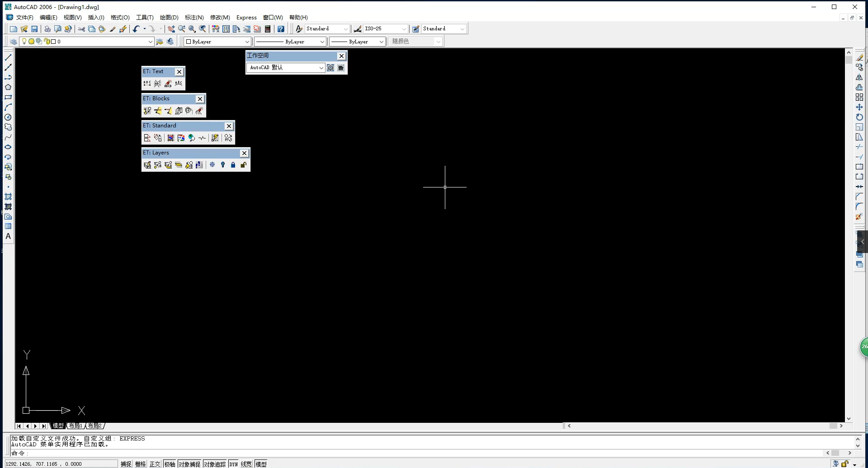868x468 pixels.
Task: Select the Multiline Text 'A' tool
Action: pyautogui.click(x=8, y=236)
